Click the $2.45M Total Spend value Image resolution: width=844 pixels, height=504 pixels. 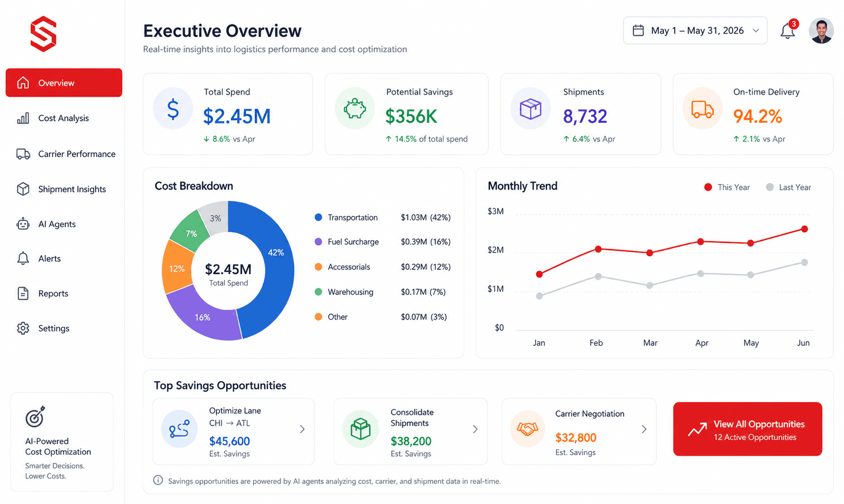pyautogui.click(x=237, y=117)
